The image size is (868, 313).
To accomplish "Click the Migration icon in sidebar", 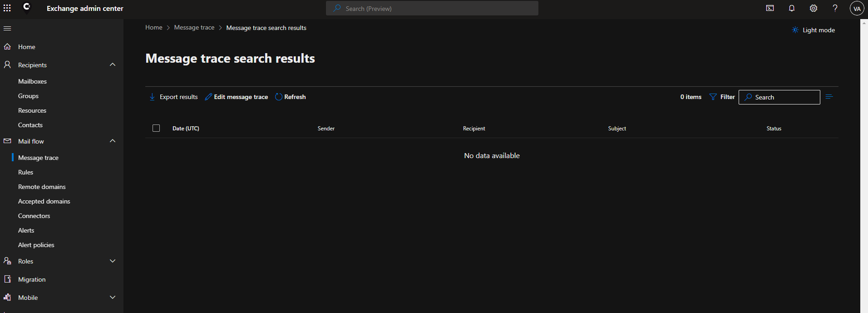I will pos(7,279).
